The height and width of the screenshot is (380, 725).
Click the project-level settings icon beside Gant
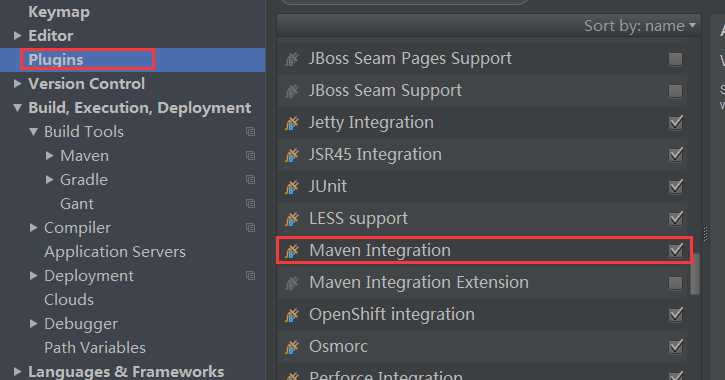click(x=250, y=204)
